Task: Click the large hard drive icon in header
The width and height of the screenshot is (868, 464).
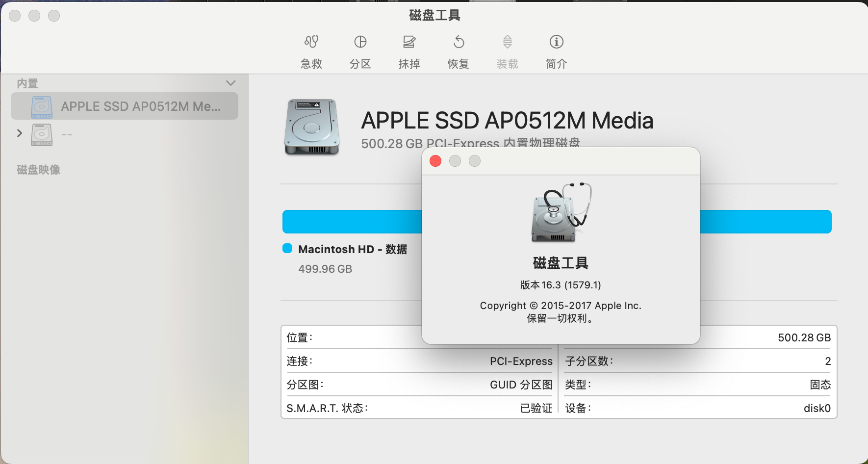Action: 312,128
